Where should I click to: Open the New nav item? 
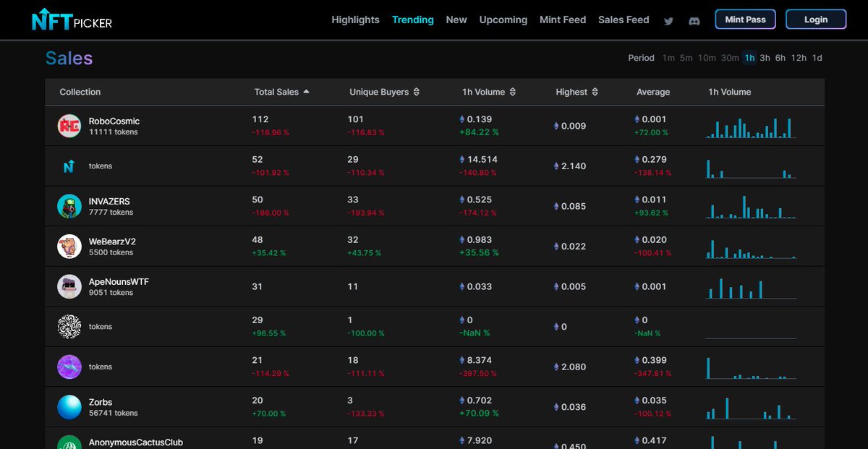tap(456, 20)
